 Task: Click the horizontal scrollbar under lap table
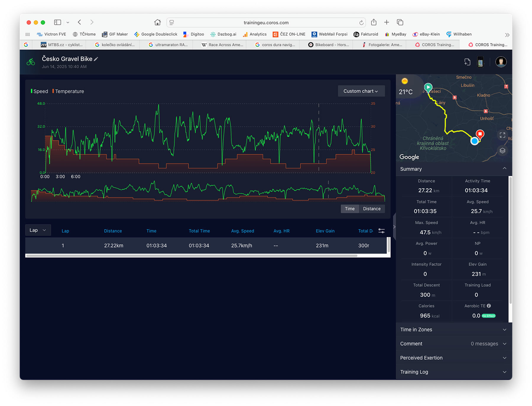coord(192,256)
